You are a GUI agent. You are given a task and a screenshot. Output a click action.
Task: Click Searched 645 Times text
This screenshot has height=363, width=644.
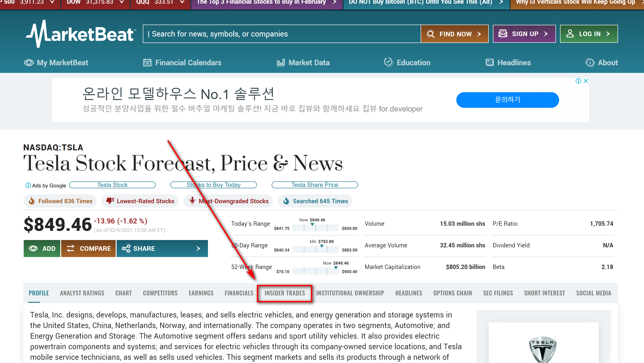[x=320, y=201]
